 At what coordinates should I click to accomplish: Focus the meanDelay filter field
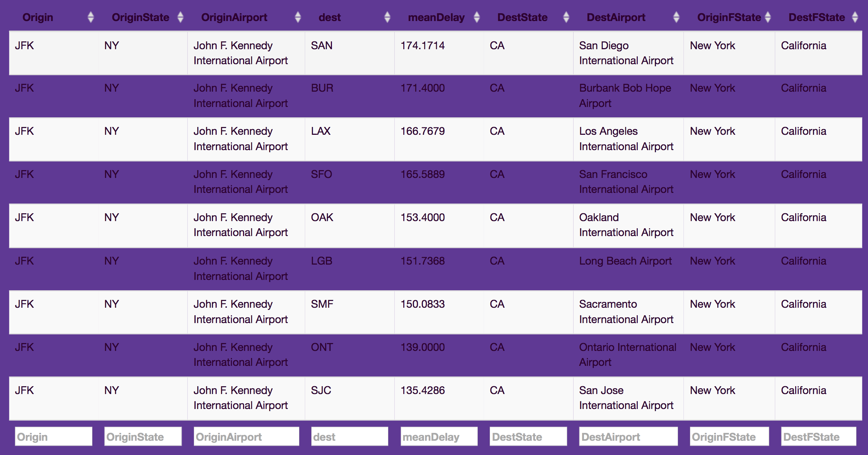tap(439, 436)
